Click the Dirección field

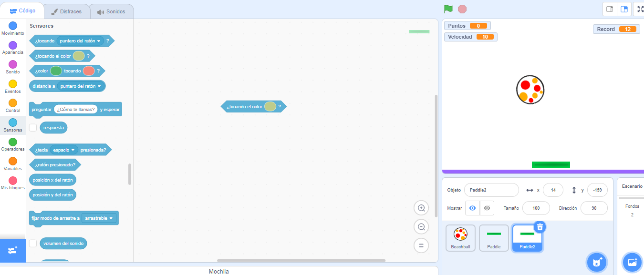coord(594,208)
